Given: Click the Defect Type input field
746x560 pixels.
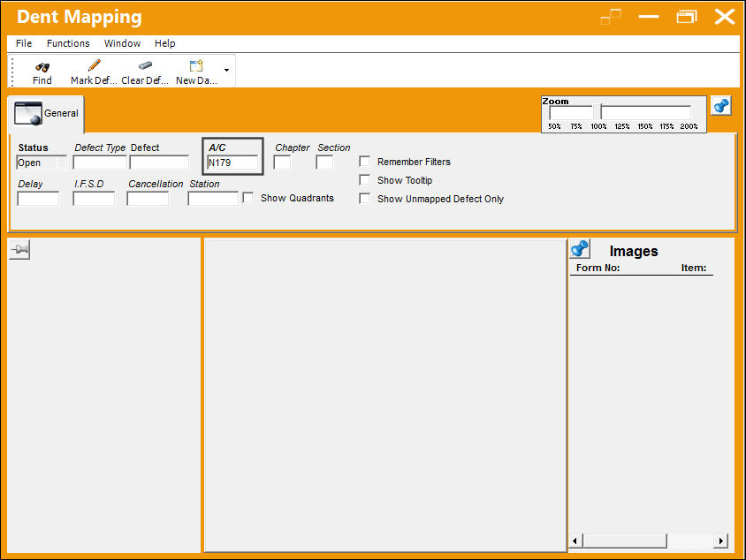Looking at the screenshot, I should pyautogui.click(x=100, y=163).
